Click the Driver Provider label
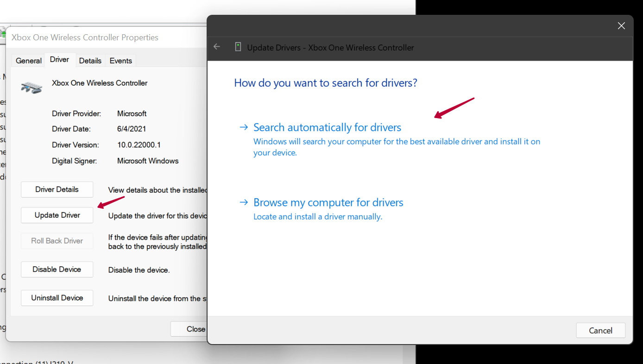 click(76, 113)
